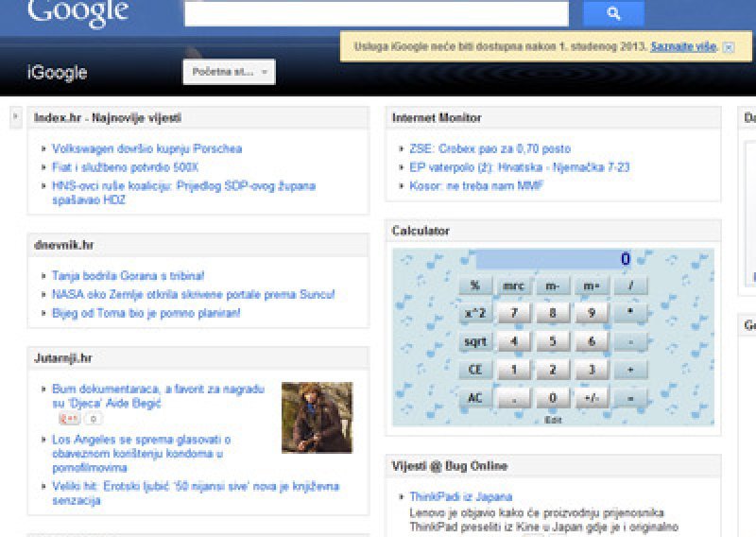
Task: Focus the Google search input field
Action: (376, 13)
